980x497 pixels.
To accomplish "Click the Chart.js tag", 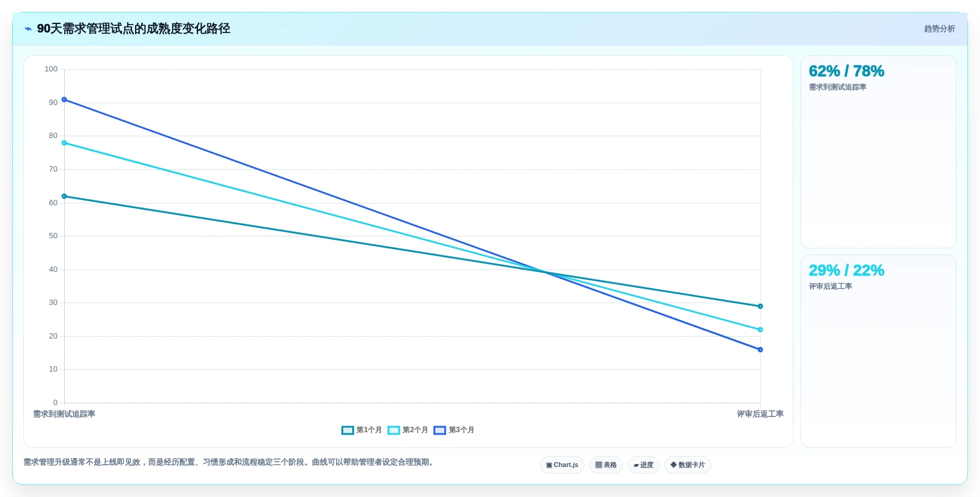I will (562, 465).
